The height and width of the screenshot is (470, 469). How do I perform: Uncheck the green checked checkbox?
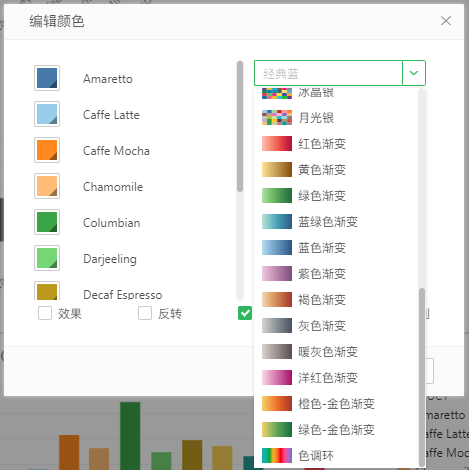[245, 313]
